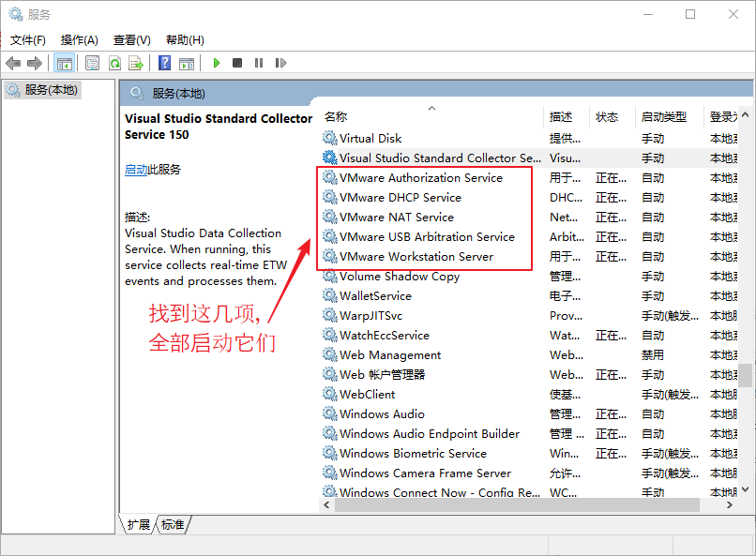Click the gear icon of Windows Audio
The width and height of the screenshot is (756, 556).
pyautogui.click(x=330, y=414)
